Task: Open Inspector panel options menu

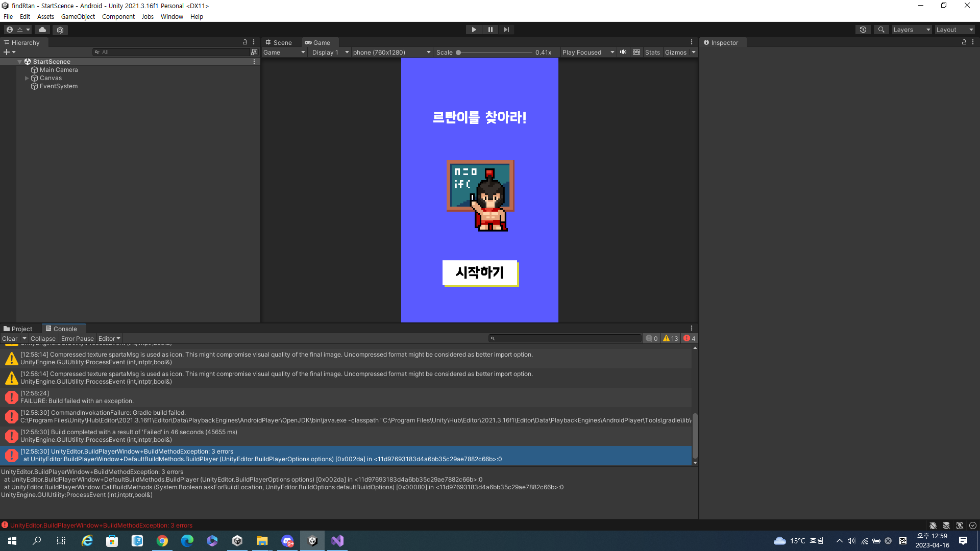Action: coord(973,42)
